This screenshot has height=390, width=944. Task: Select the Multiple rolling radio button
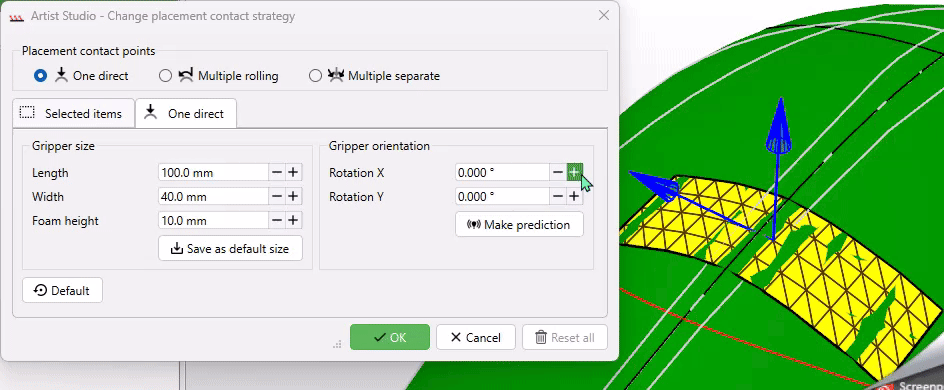tap(165, 76)
